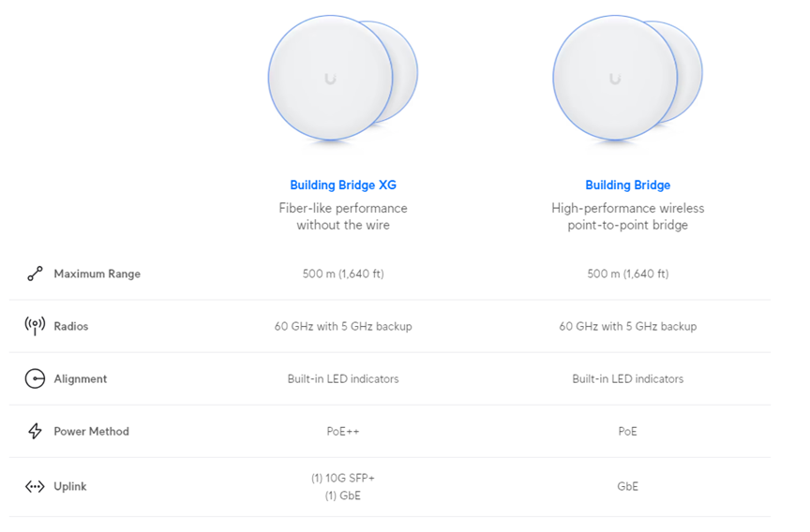Click the Radios row label
Screen dimensions: 810x532
click(x=71, y=326)
